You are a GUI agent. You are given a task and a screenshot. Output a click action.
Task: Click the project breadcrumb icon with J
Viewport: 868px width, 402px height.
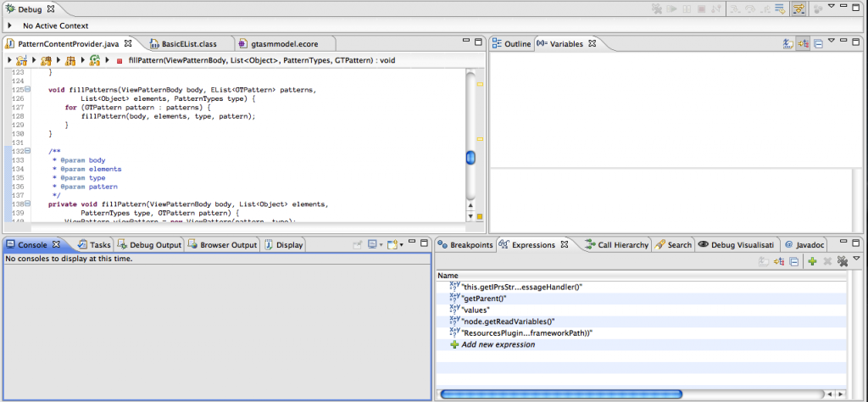pos(21,60)
